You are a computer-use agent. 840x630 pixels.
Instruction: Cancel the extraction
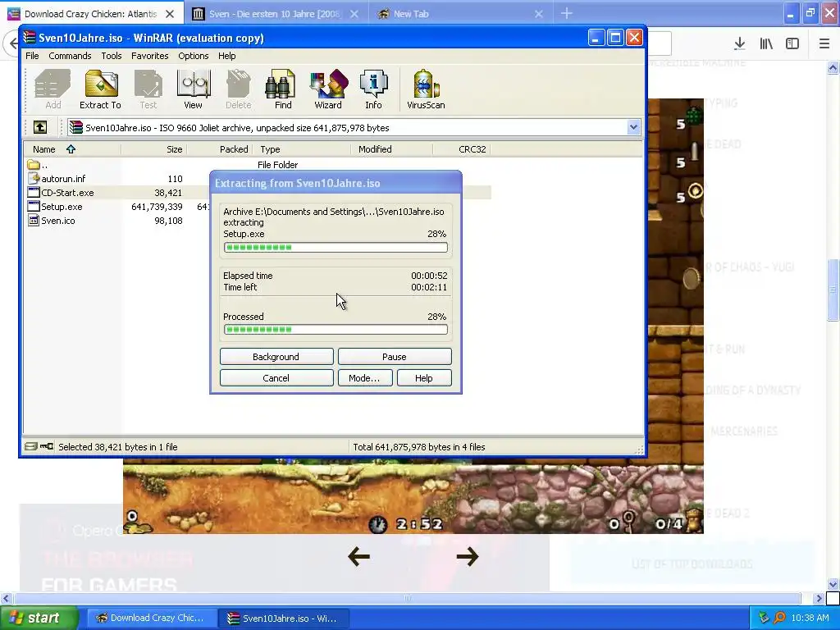tap(276, 378)
